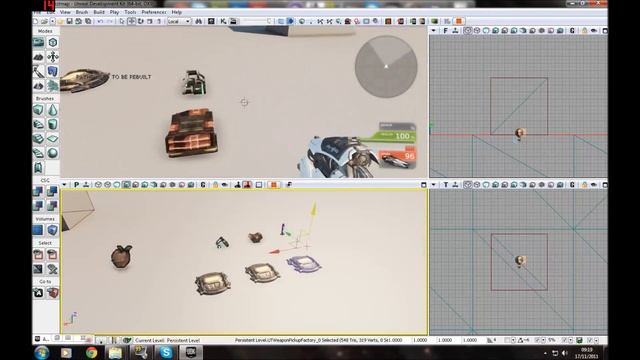
Task: Open Skype from the taskbar
Action: click(x=166, y=352)
